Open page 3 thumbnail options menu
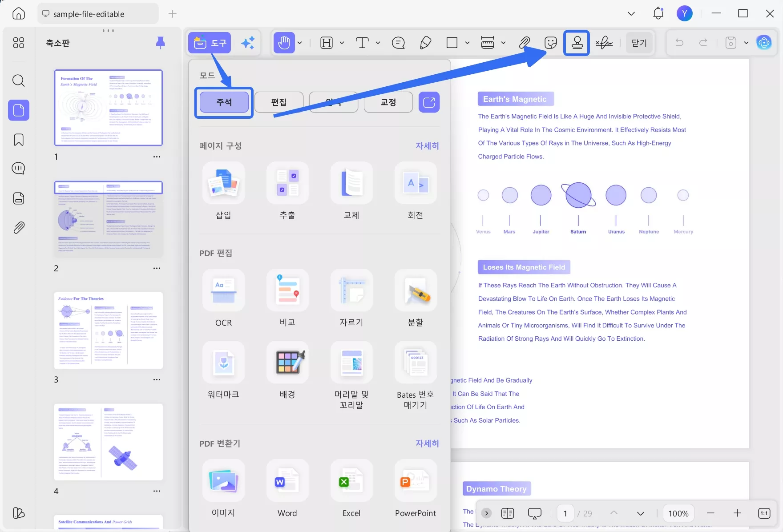This screenshot has height=532, width=783. [x=157, y=379]
